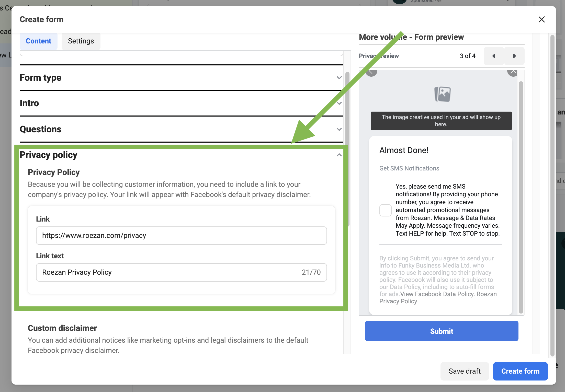This screenshot has height=392, width=565.
Task: Go to next form preview page
Action: (x=514, y=56)
